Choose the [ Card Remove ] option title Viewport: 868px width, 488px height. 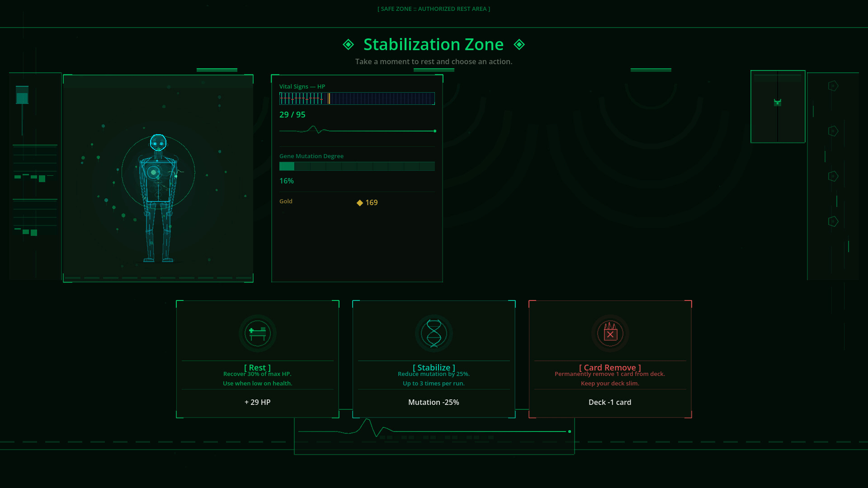coord(610,367)
